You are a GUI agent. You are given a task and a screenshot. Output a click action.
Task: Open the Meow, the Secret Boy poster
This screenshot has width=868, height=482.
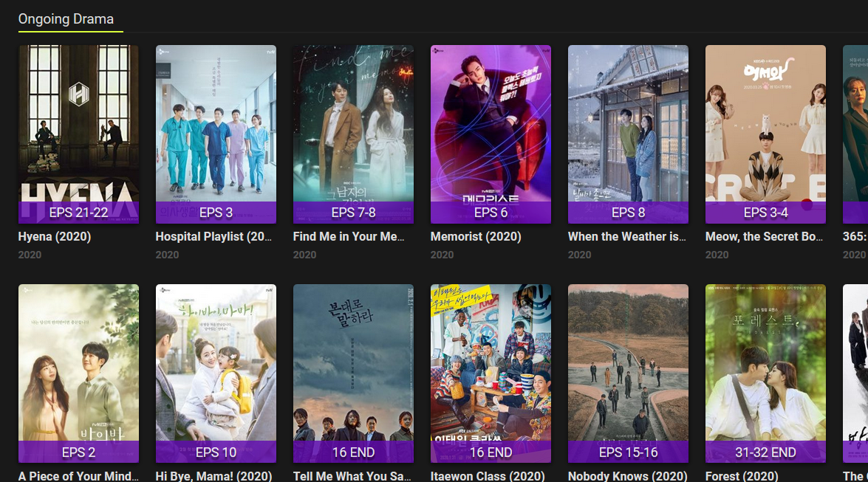(x=765, y=134)
